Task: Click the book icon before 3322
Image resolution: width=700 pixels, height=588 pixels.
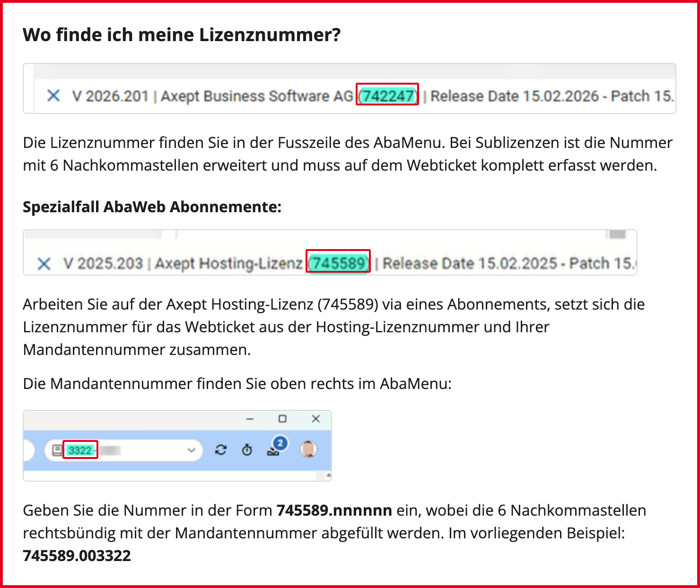Action: click(x=57, y=450)
